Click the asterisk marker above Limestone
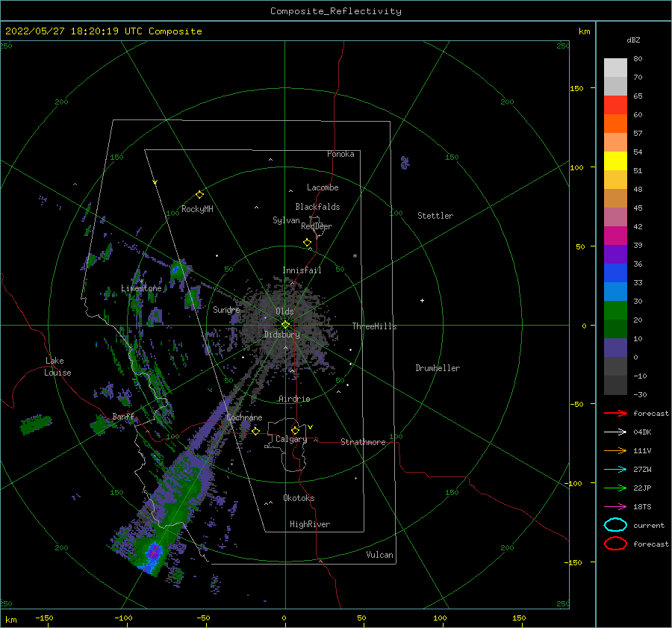This screenshot has height=628, width=672. (x=141, y=282)
